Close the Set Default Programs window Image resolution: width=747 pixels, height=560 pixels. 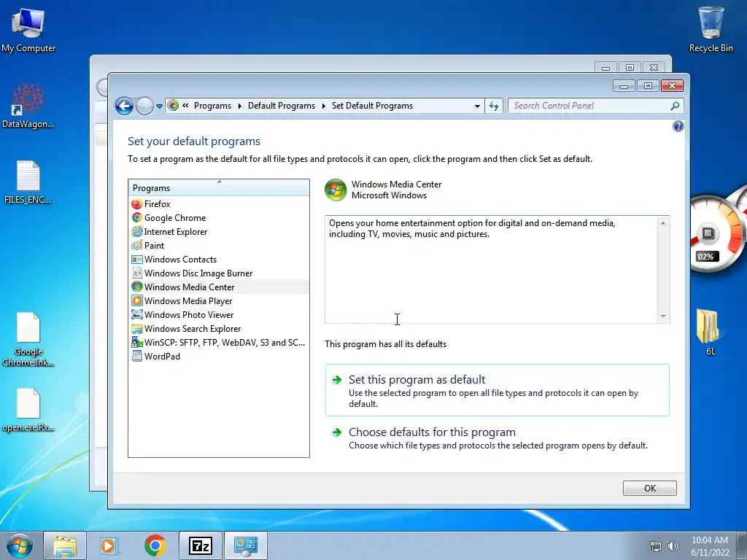coord(672,86)
